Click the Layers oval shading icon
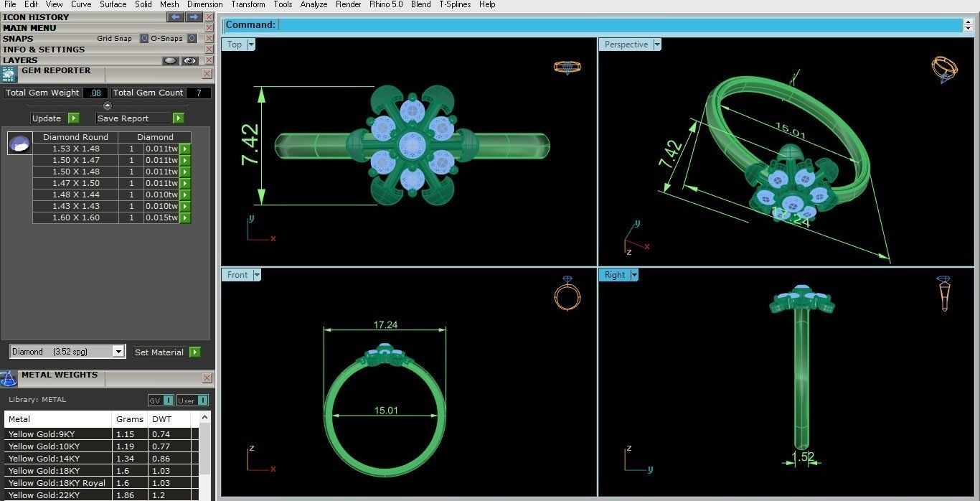 [x=170, y=60]
